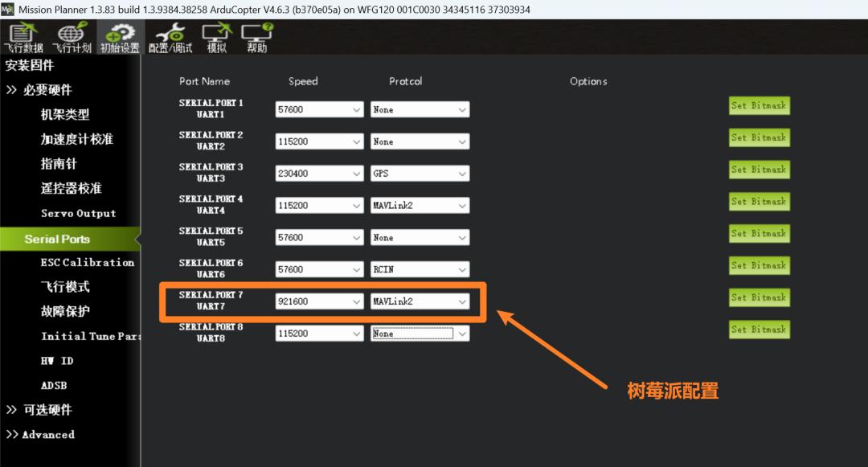Select 机架类型 frame type
The image size is (868, 467).
tap(65, 114)
